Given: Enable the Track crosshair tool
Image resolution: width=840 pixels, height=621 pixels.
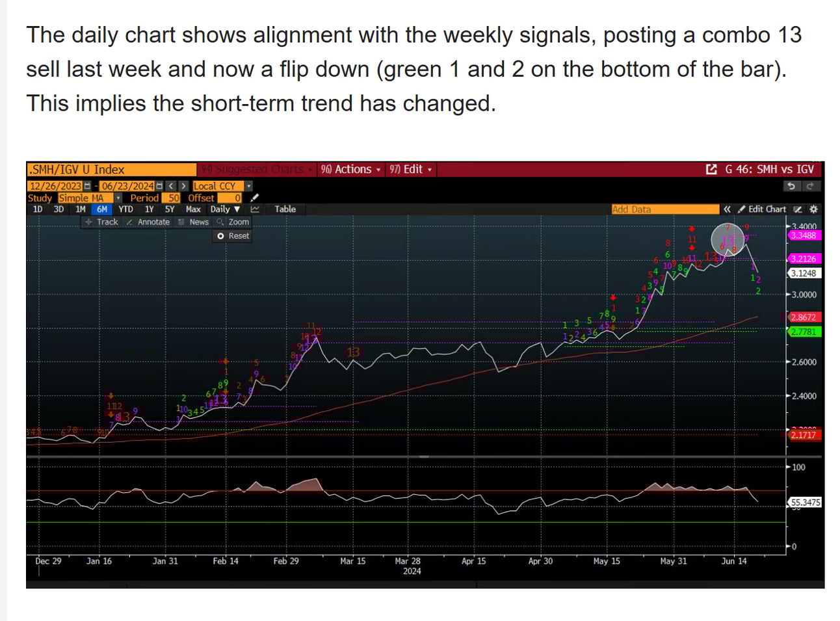Looking at the screenshot, I should pyautogui.click(x=101, y=222).
